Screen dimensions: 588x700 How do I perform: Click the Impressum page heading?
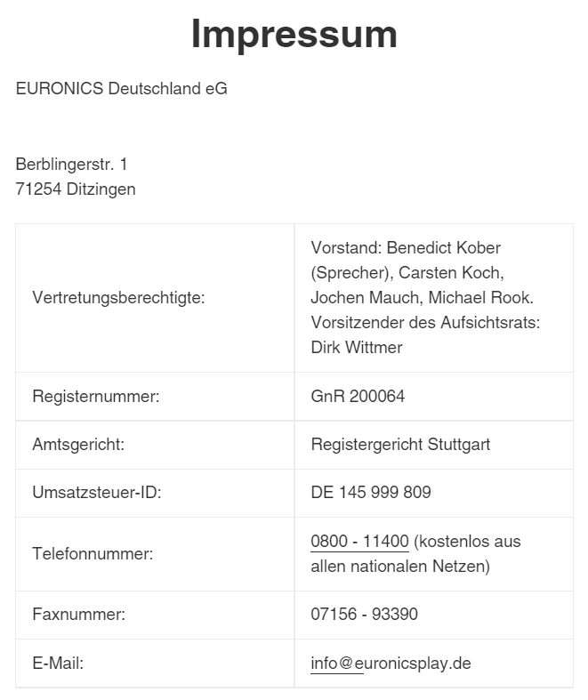(x=294, y=35)
